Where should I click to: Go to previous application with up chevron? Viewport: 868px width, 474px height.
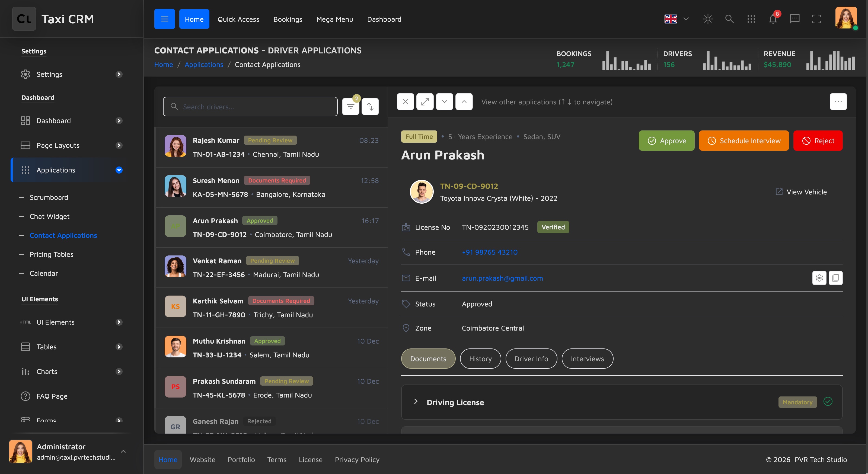464,102
